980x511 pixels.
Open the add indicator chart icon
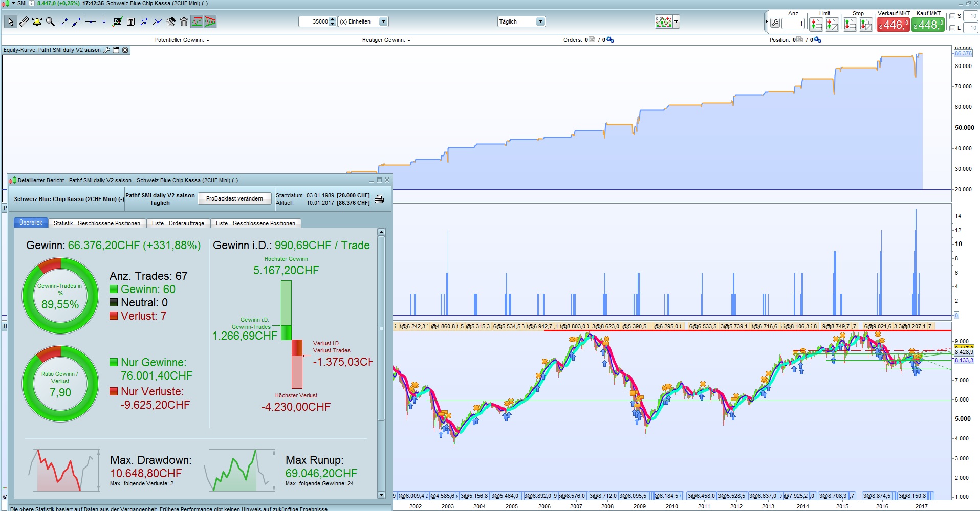click(664, 21)
